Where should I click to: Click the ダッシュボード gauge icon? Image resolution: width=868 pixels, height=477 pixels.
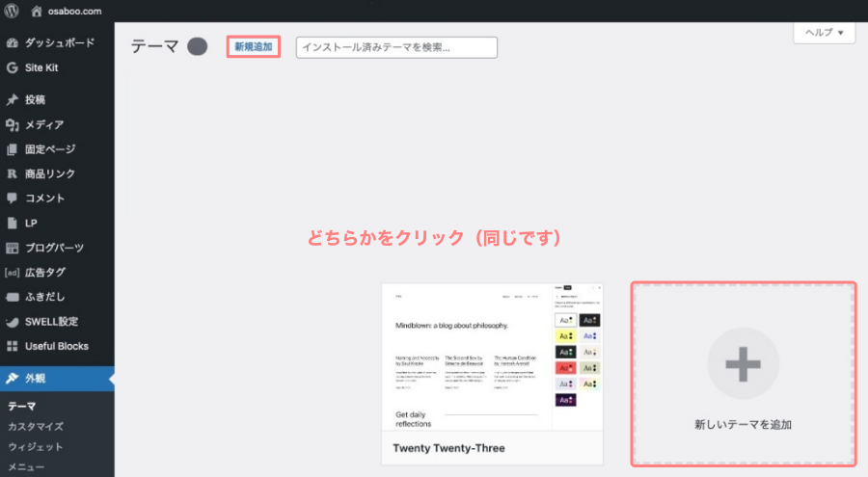13,42
